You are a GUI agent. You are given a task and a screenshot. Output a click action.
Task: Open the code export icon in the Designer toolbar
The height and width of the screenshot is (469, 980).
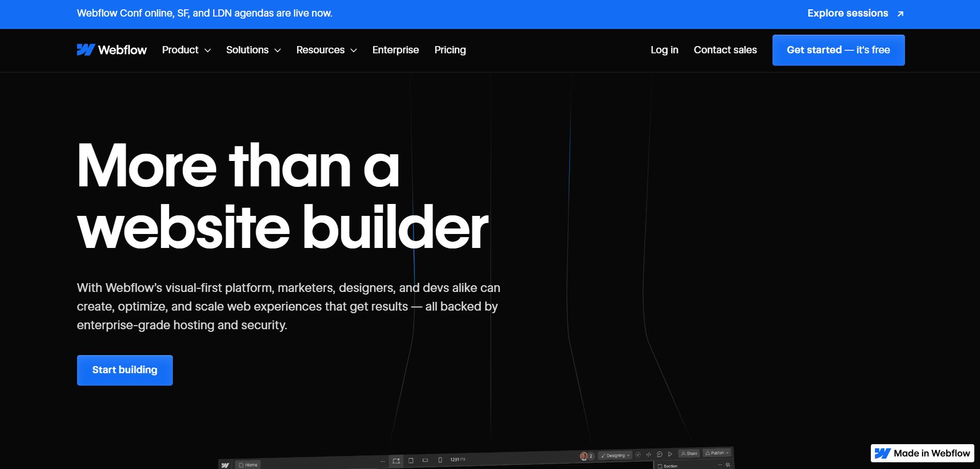649,455
